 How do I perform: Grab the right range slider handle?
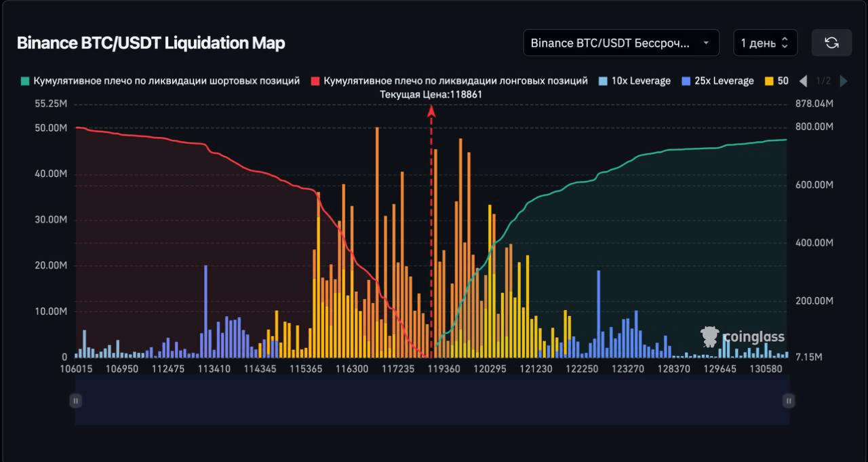(788, 401)
